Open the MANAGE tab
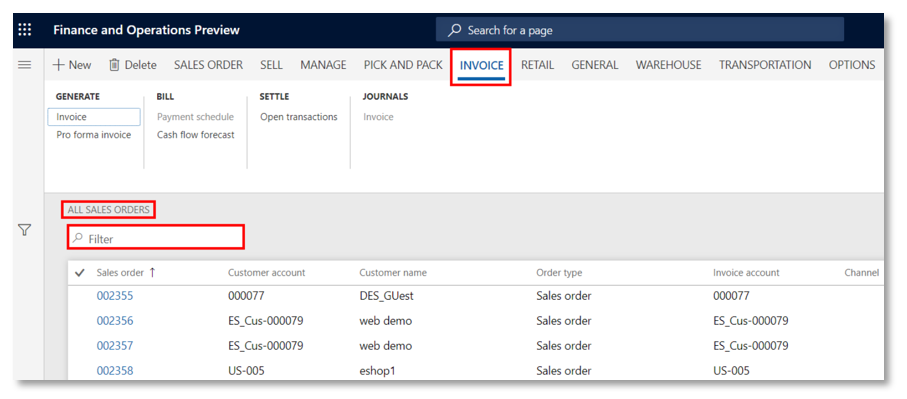This screenshot has height=399, width=907. coord(323,65)
